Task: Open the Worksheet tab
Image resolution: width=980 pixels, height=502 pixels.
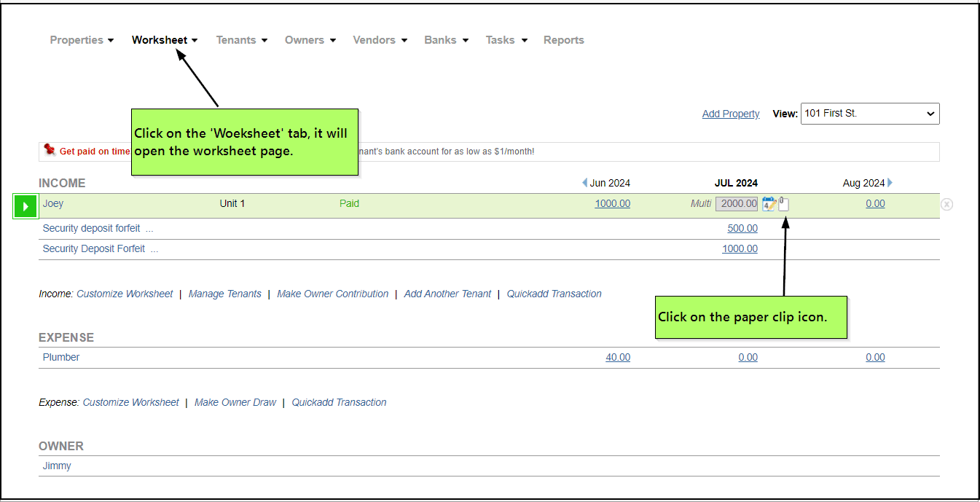Action: click(x=164, y=40)
